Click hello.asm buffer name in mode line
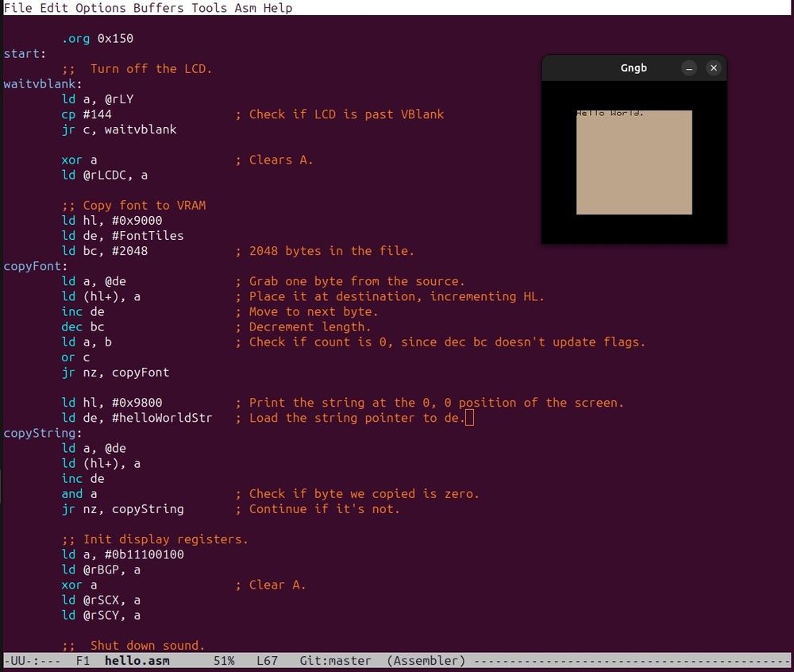Viewport: 794px width, 672px height. tap(137, 660)
